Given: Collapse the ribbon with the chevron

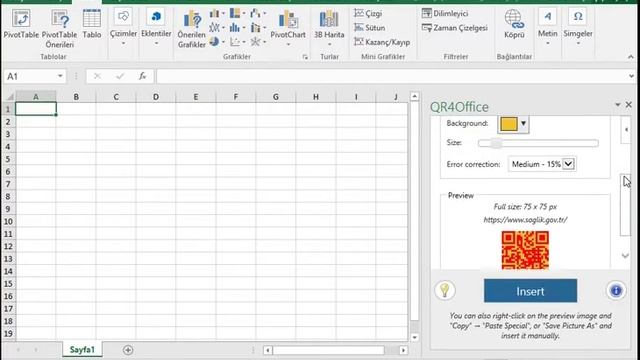Looking at the screenshot, I should pos(631,57).
